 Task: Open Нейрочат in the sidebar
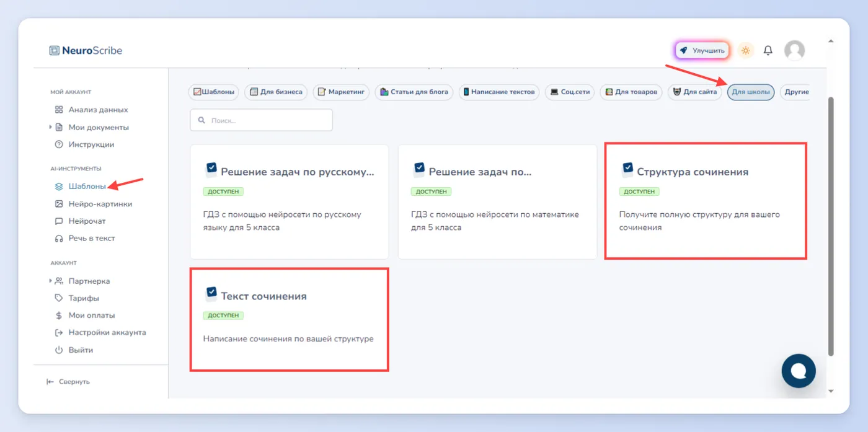point(81,221)
